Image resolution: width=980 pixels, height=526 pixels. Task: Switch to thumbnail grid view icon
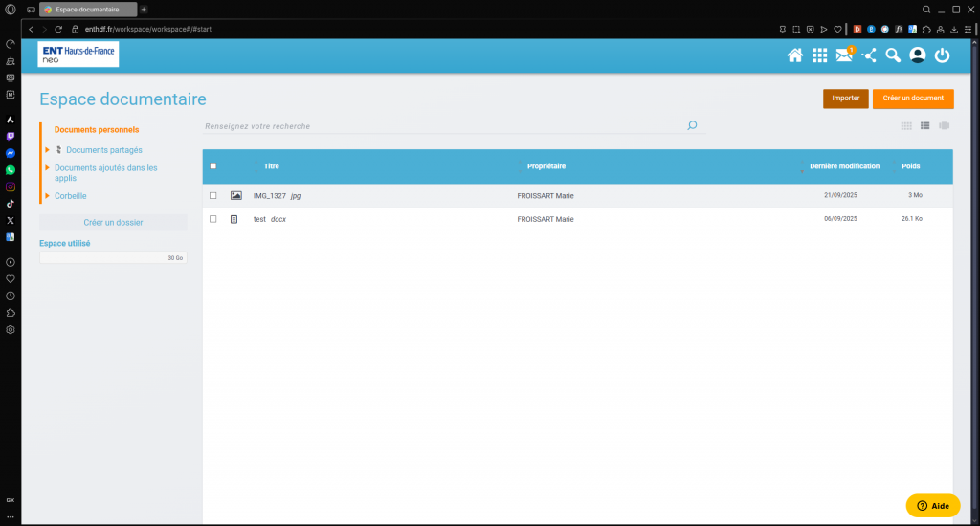pyautogui.click(x=906, y=125)
